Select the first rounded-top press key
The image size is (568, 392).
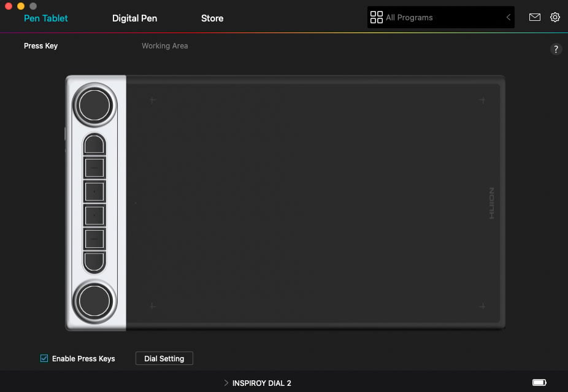(94, 145)
